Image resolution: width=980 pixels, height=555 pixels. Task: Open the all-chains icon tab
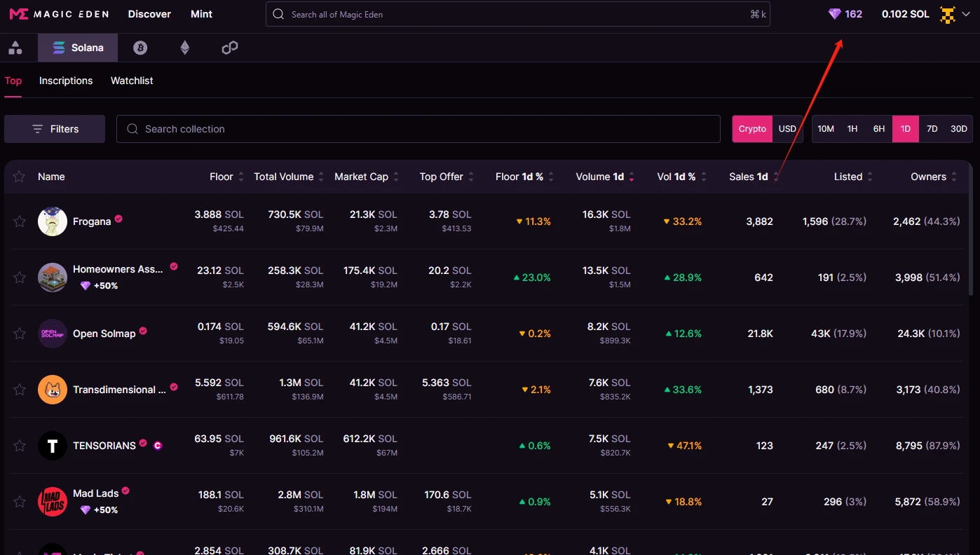15,48
